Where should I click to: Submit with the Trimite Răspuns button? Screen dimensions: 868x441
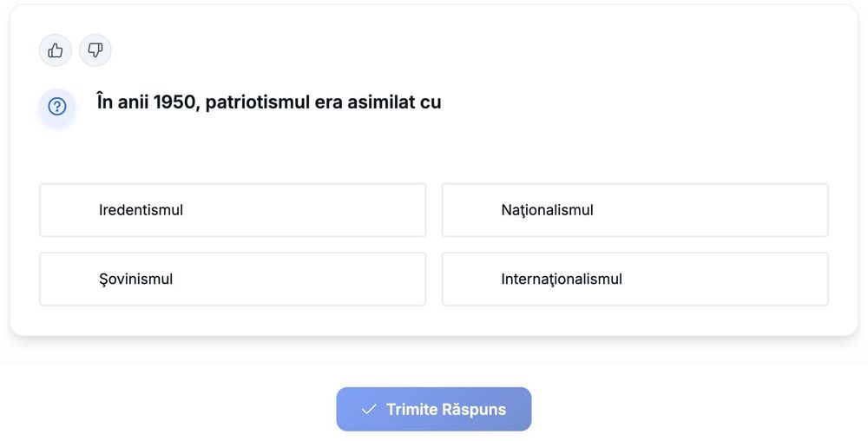point(434,409)
